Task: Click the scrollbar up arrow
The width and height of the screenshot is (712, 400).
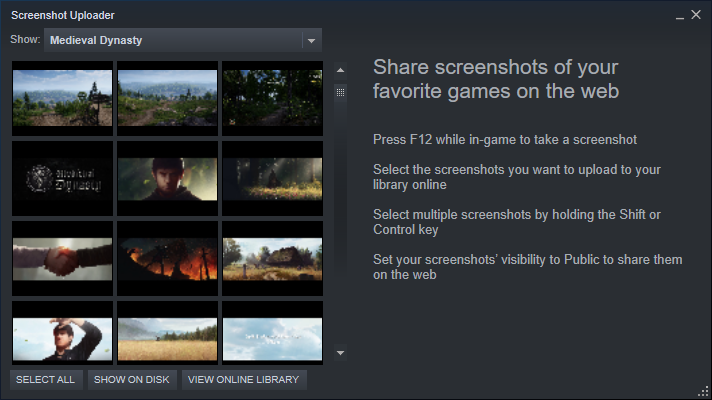Action: coord(341,70)
